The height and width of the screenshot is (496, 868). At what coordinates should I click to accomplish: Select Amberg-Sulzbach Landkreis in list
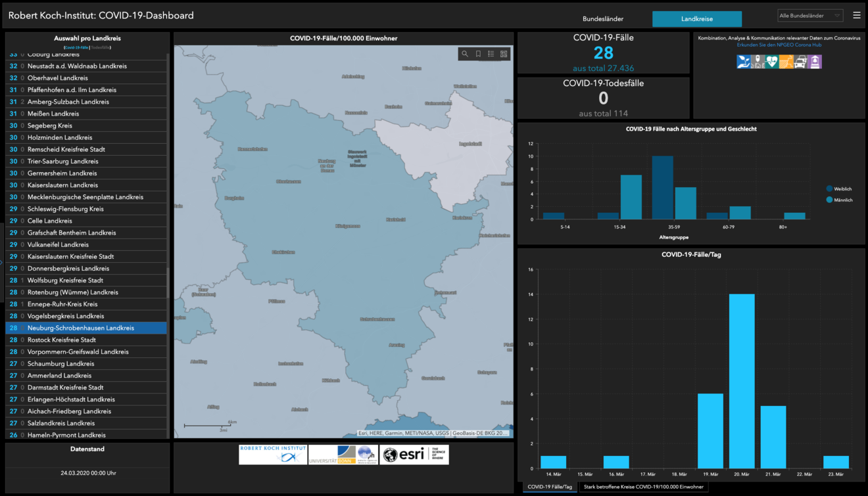pos(86,102)
